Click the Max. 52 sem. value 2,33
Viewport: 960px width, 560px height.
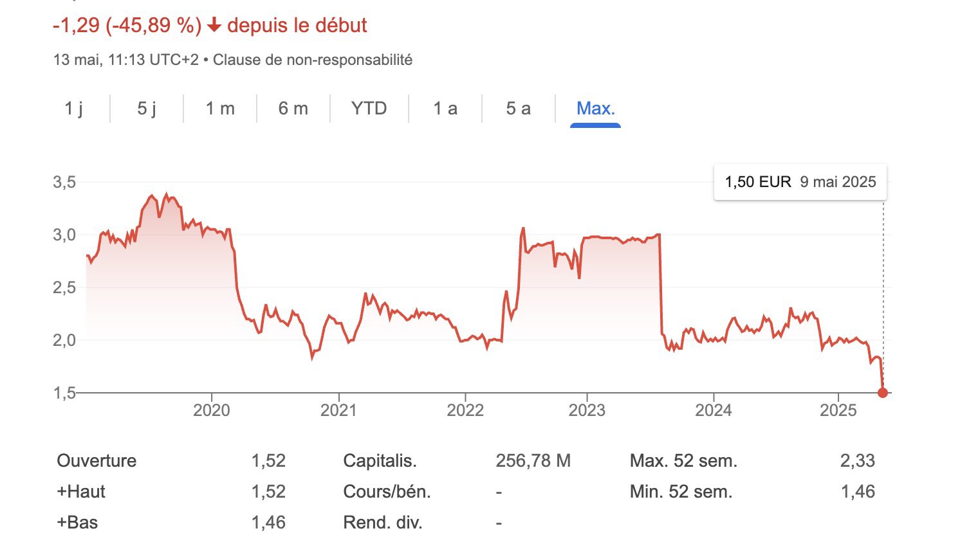pos(857,461)
